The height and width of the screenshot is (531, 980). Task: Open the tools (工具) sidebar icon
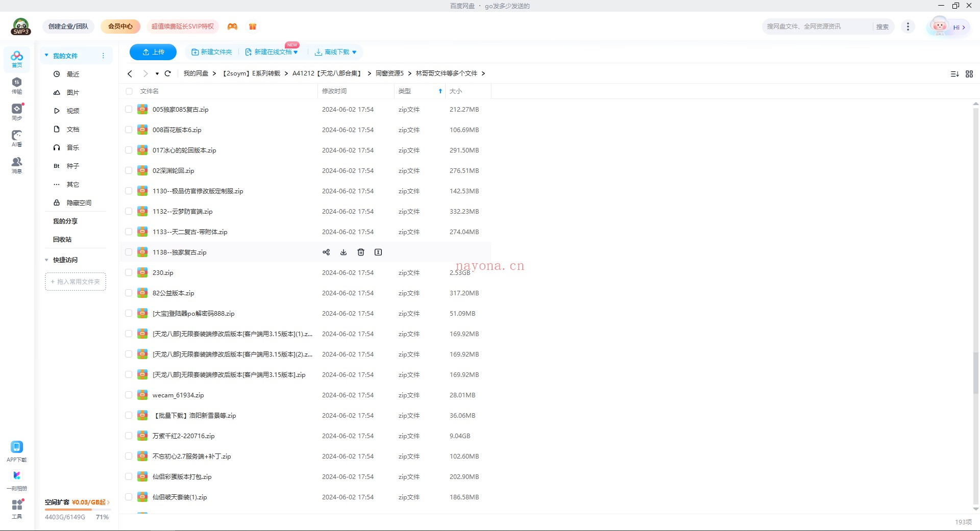[x=17, y=509]
